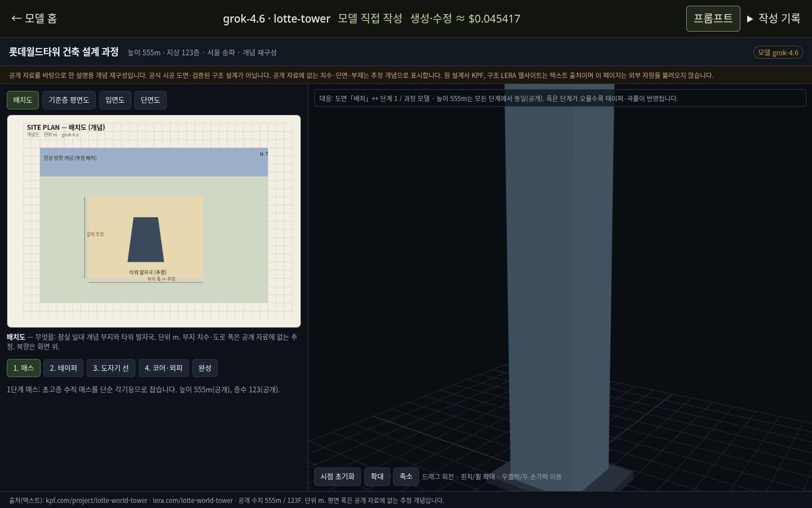Click the grok-4.6 · lotte-tower title
Image resolution: width=812 pixels, height=508 pixels.
tap(276, 19)
